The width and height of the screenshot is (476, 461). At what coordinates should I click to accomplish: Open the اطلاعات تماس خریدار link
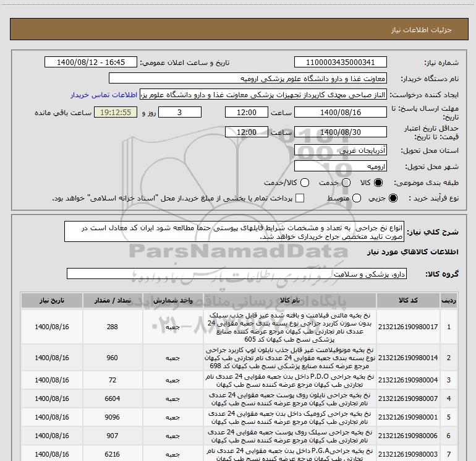[105, 95]
